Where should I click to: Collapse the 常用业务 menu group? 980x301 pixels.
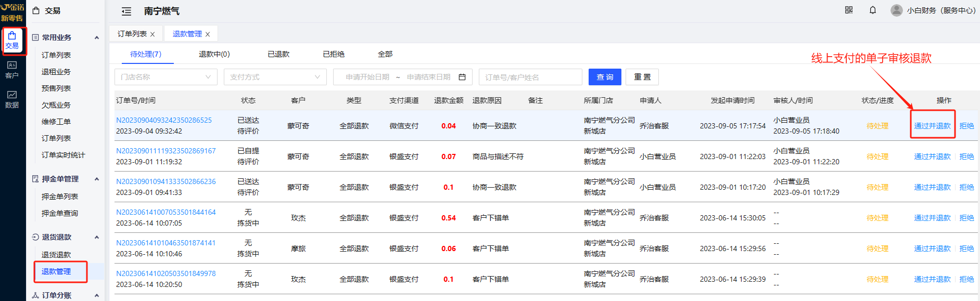point(96,37)
